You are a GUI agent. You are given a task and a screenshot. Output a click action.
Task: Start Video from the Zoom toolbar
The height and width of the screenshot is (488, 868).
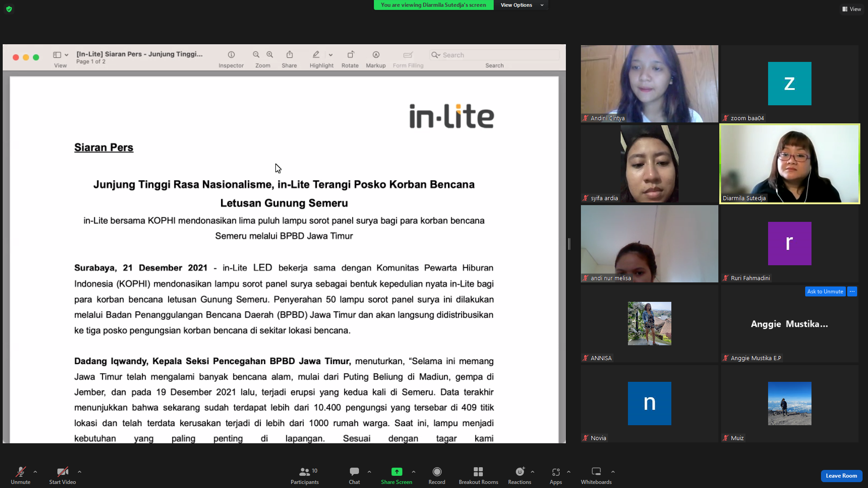pos(62,475)
